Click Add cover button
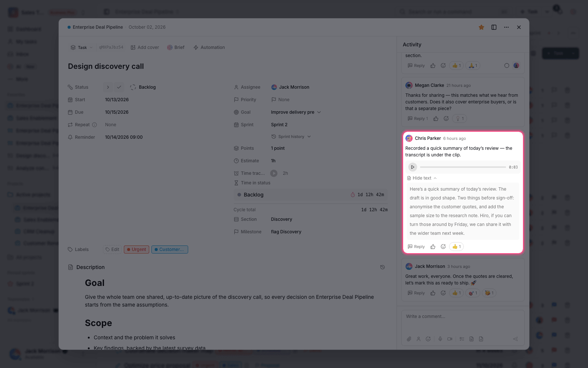Screen dimensions: 588x368 coord(145,47)
